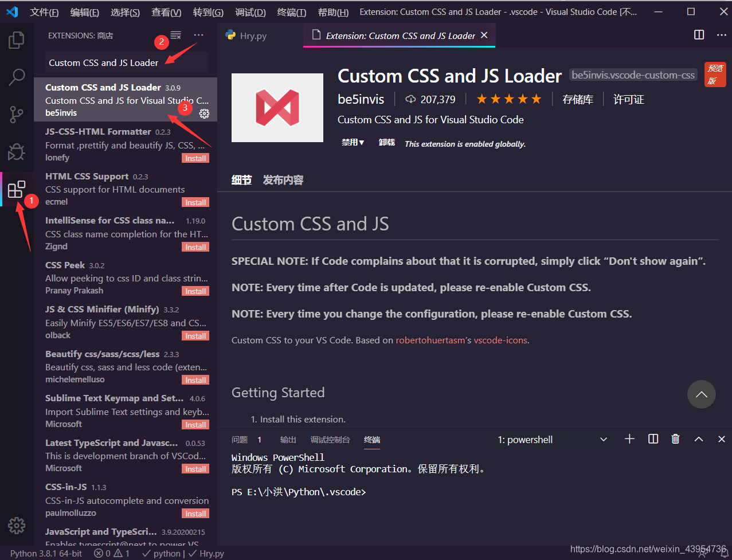The height and width of the screenshot is (560, 732).
Task: Open the powershell terminal selector dropdown
Action: [x=553, y=440]
